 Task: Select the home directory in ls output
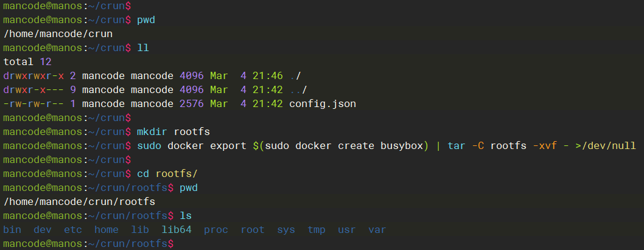pyautogui.click(x=107, y=229)
